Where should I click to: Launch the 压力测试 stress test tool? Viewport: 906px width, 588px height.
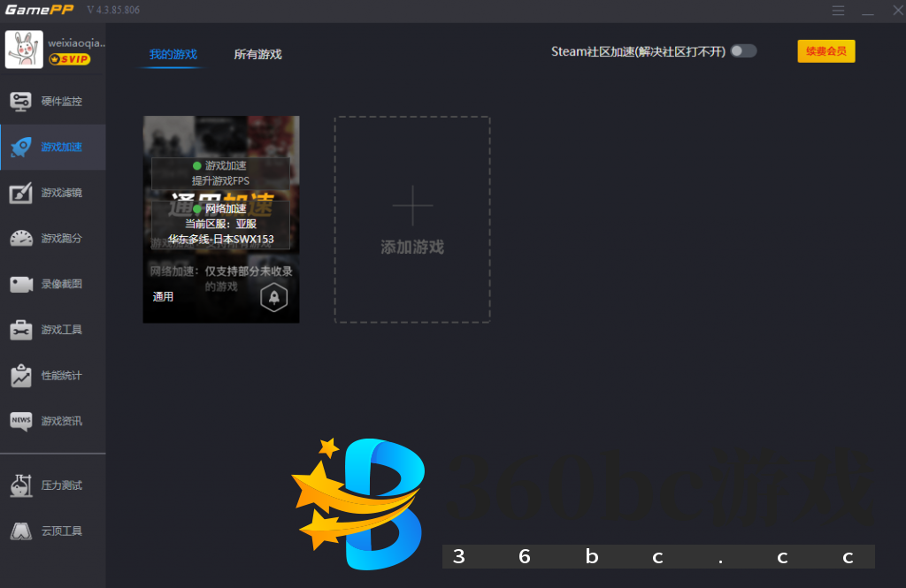53,485
